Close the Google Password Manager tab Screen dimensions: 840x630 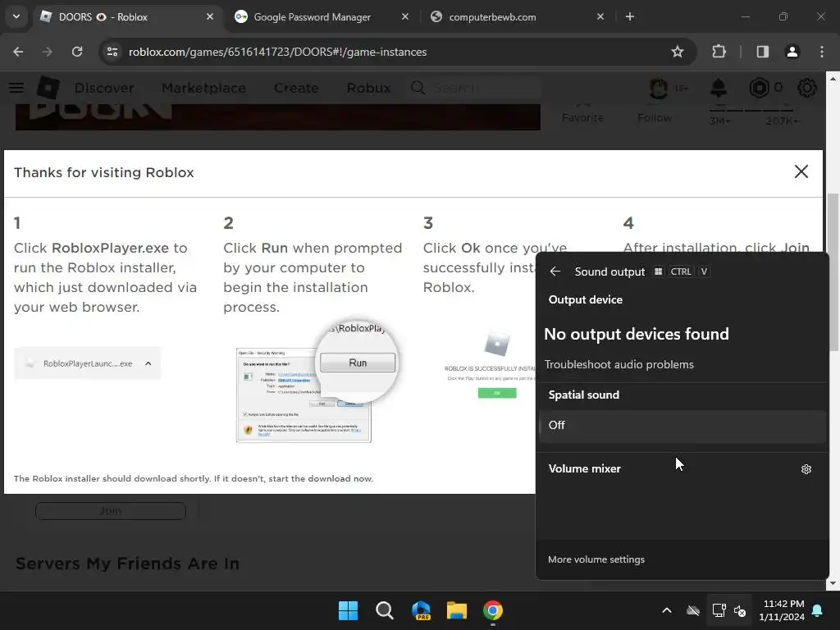405,16
